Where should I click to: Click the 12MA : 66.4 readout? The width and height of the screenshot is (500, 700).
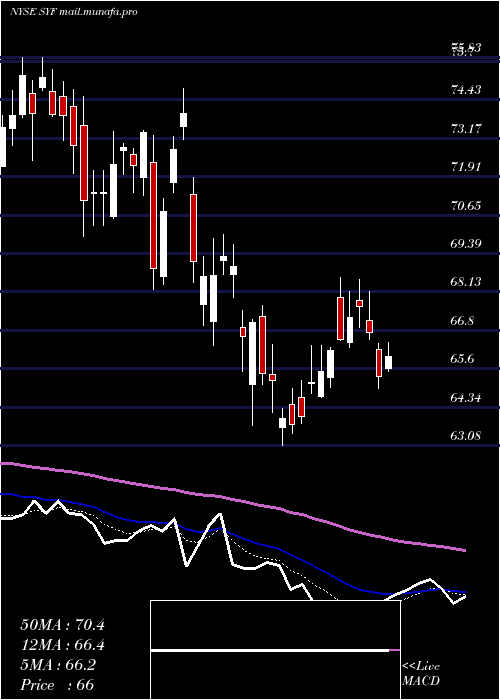pyautogui.click(x=62, y=645)
